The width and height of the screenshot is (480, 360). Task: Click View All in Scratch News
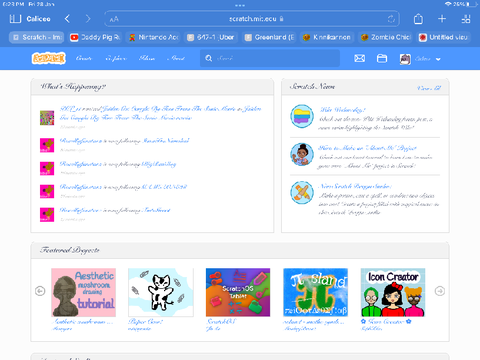click(x=429, y=88)
